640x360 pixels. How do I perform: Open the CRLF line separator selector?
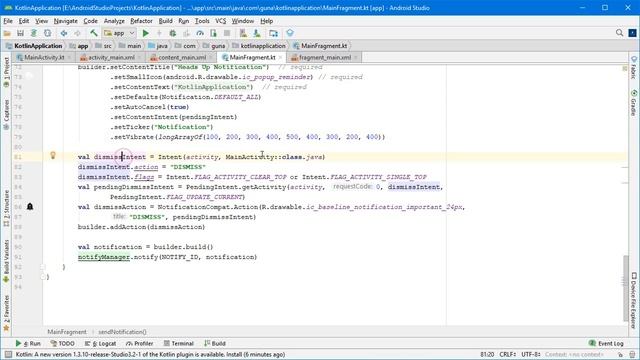(508, 354)
